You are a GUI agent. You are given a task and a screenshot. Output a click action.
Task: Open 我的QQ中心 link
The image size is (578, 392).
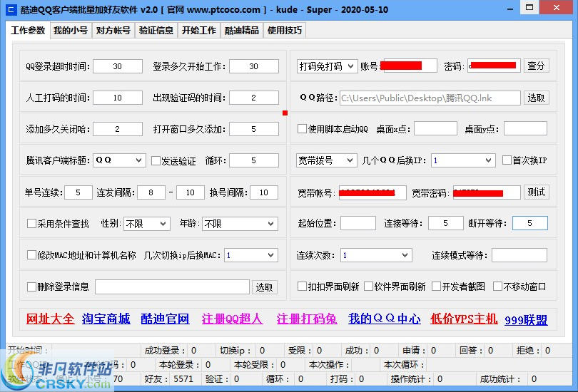pos(385,319)
